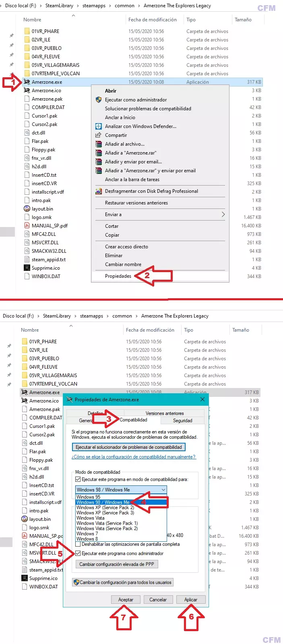283x644 pixels.
Task: Choose Windows Vista (Service Pack 2) from the list
Action: click(121, 528)
